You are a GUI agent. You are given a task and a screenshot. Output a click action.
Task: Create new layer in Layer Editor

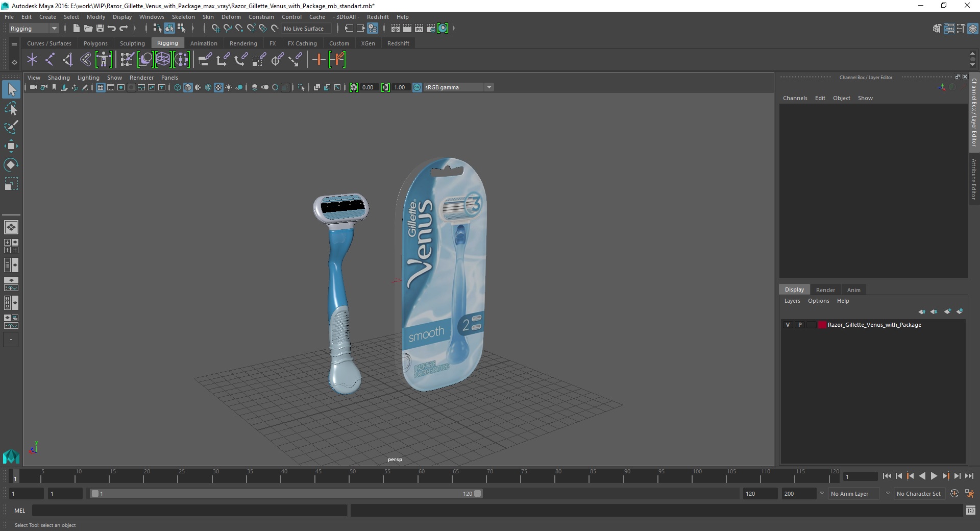click(947, 311)
